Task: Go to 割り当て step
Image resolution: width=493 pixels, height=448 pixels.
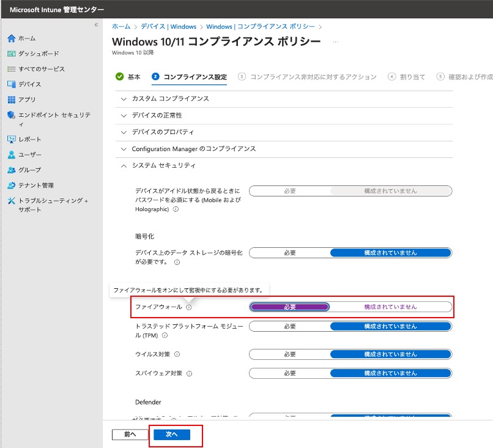Action: (x=407, y=77)
